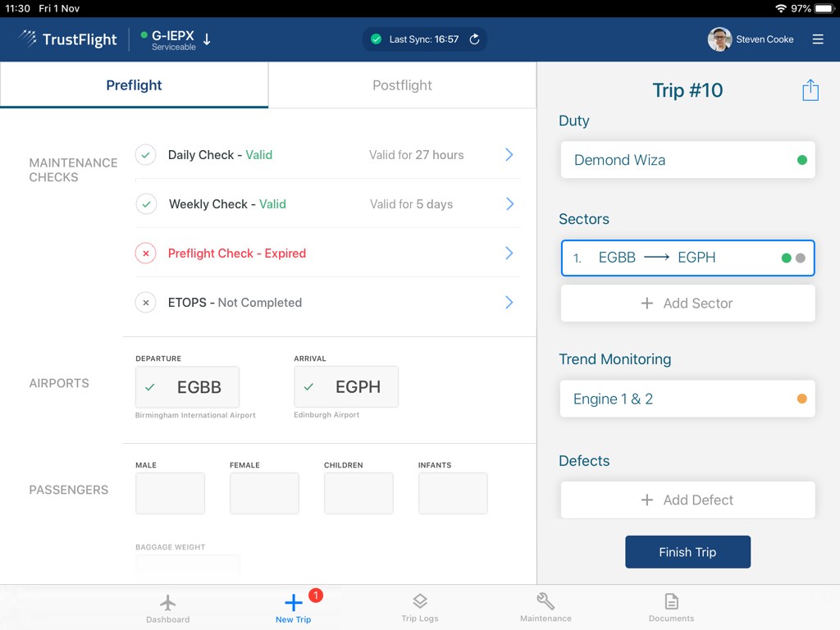The width and height of the screenshot is (840, 630).
Task: Click the Male passengers input box
Action: pyautogui.click(x=170, y=493)
